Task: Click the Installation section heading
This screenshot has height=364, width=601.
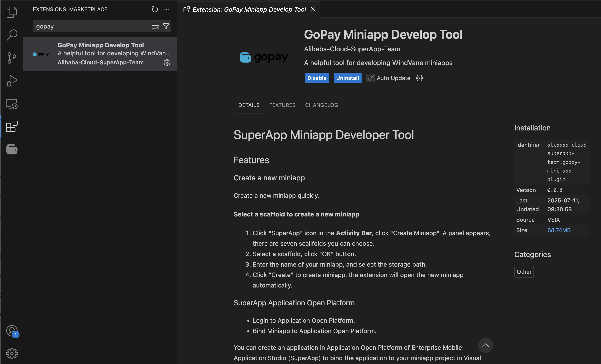Action: (x=532, y=128)
